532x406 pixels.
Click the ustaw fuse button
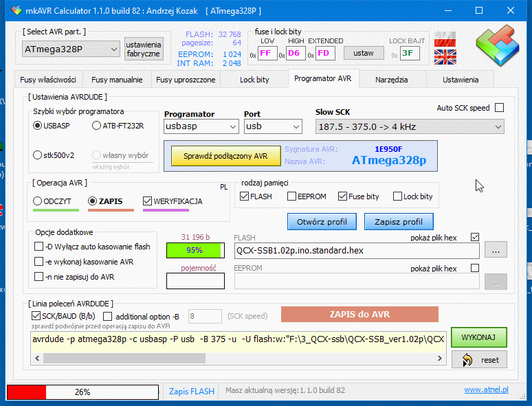click(x=364, y=54)
